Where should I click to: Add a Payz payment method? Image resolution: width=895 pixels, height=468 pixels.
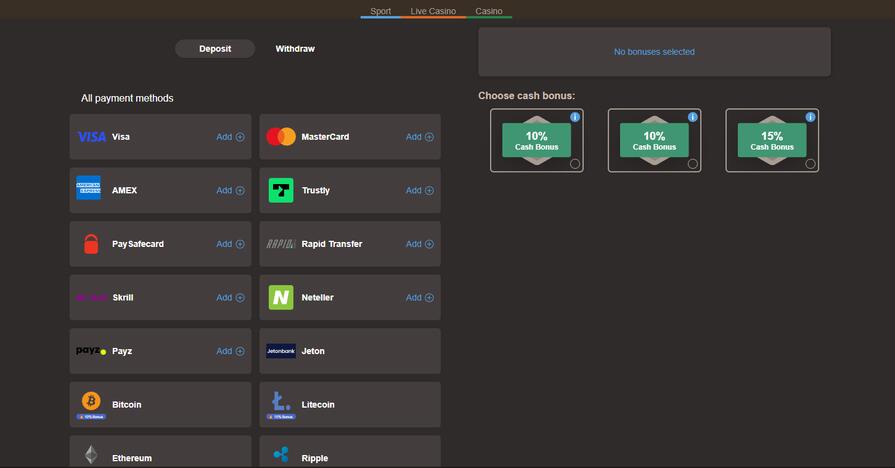(x=230, y=351)
